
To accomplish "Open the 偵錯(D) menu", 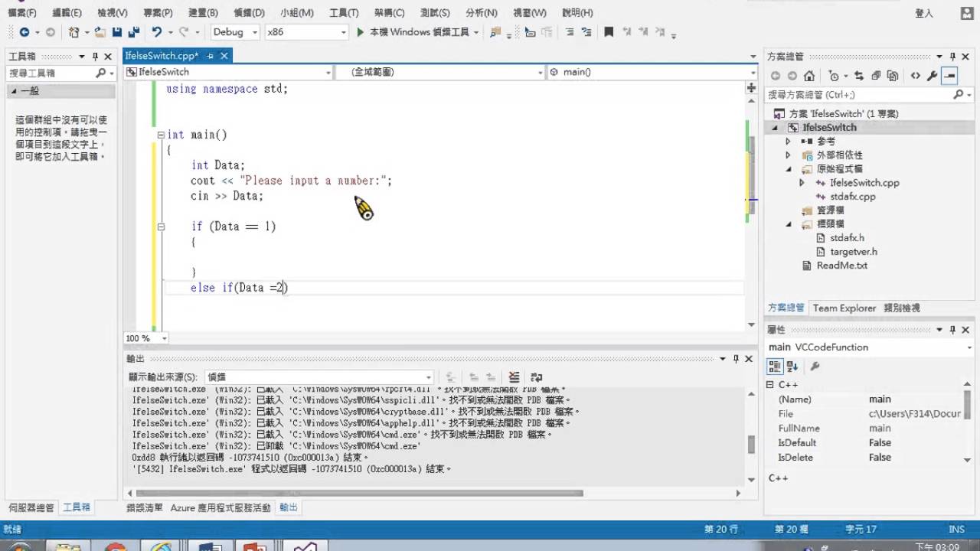I will tap(249, 13).
